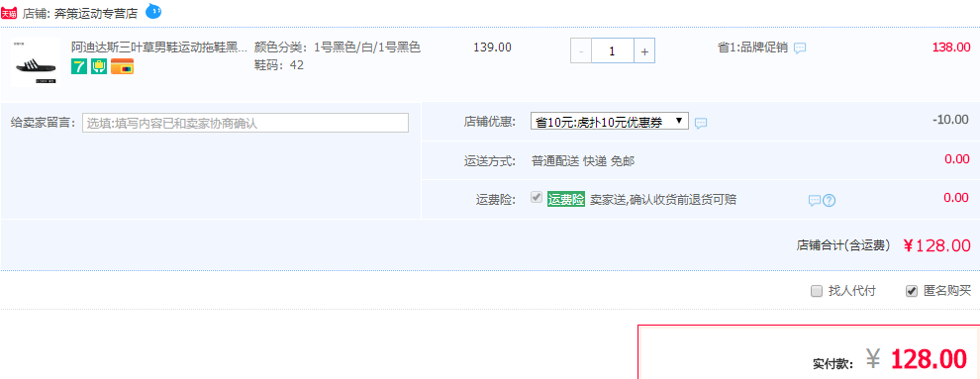Click the quantity number input box
The width and height of the screenshot is (980, 379).
coord(613,51)
